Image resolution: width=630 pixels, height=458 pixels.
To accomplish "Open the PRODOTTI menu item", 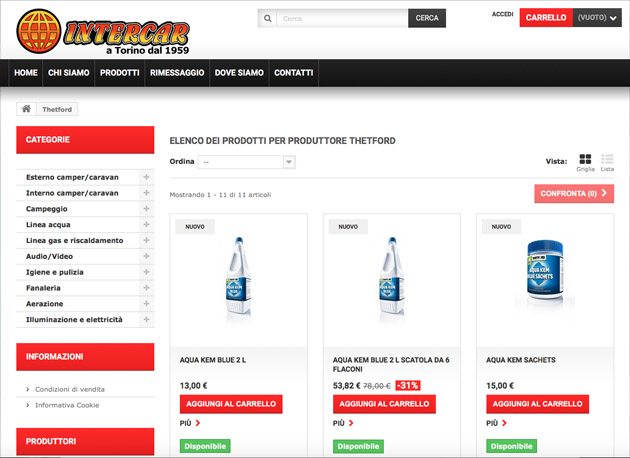I will point(120,73).
